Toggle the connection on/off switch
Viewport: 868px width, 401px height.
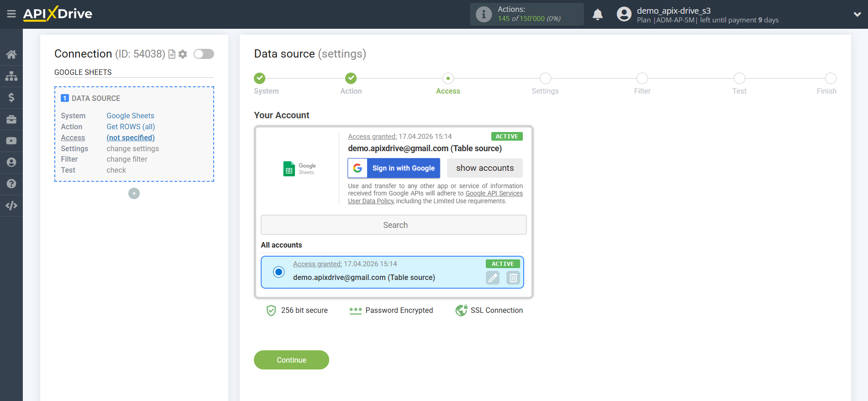pyautogui.click(x=204, y=54)
